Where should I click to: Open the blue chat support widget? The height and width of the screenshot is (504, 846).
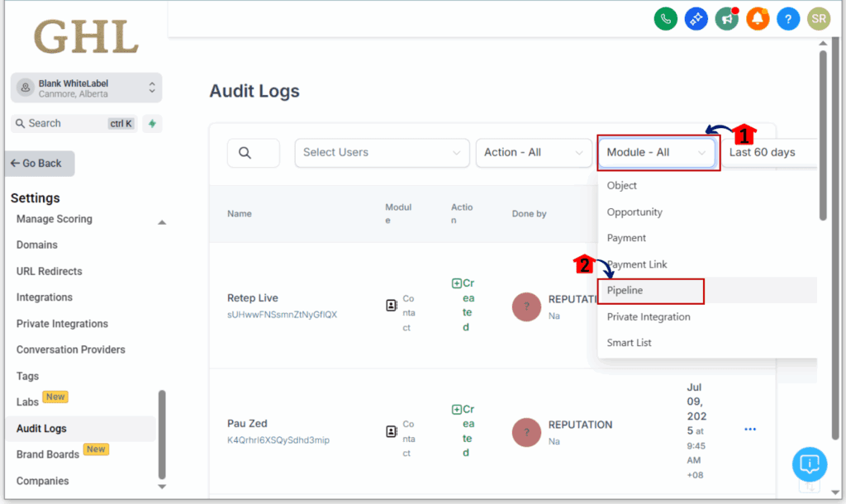click(810, 464)
